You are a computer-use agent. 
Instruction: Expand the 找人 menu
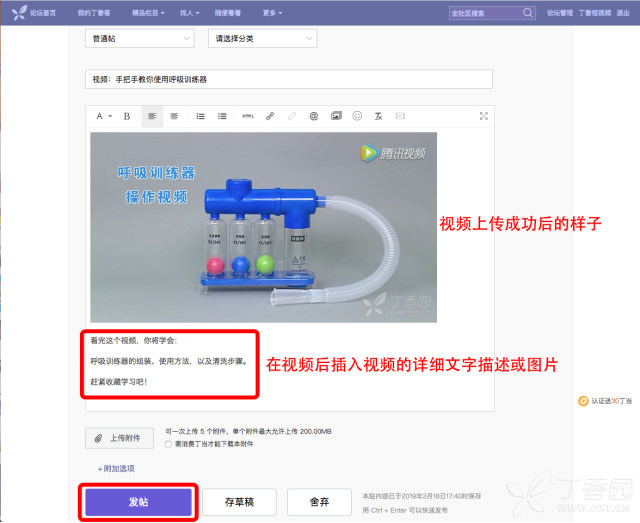tap(190, 13)
